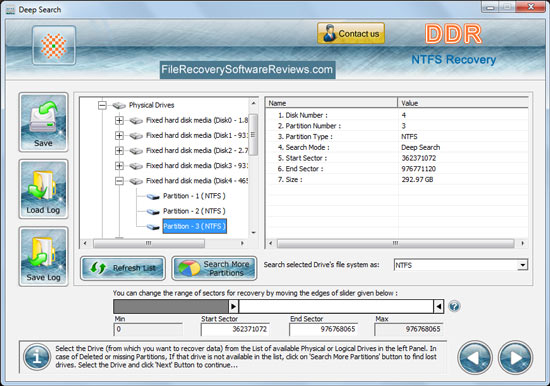Open the Contact us button
The width and height of the screenshot is (550, 386).
pyautogui.click(x=351, y=33)
